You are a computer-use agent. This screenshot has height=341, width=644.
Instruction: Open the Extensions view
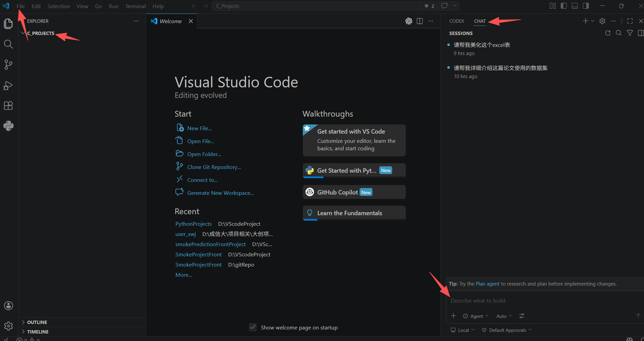pos(8,106)
